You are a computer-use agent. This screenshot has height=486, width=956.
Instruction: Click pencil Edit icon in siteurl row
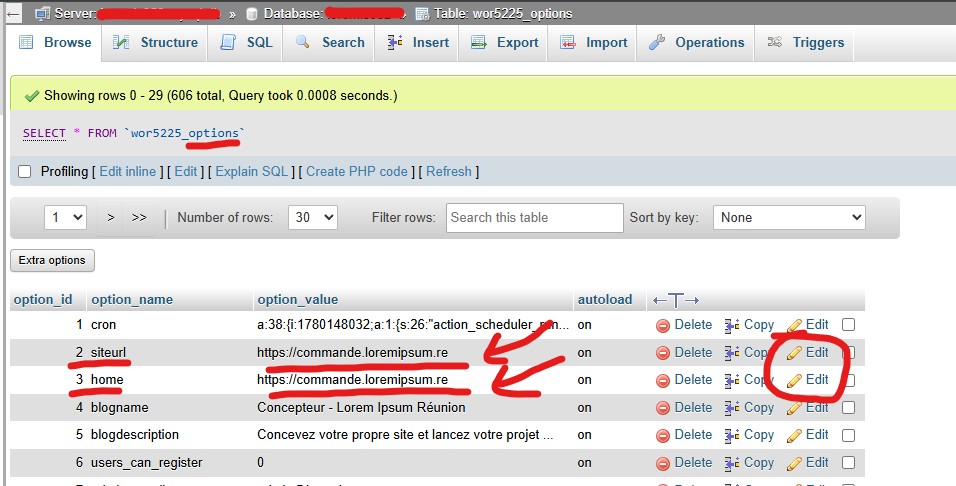click(x=794, y=353)
